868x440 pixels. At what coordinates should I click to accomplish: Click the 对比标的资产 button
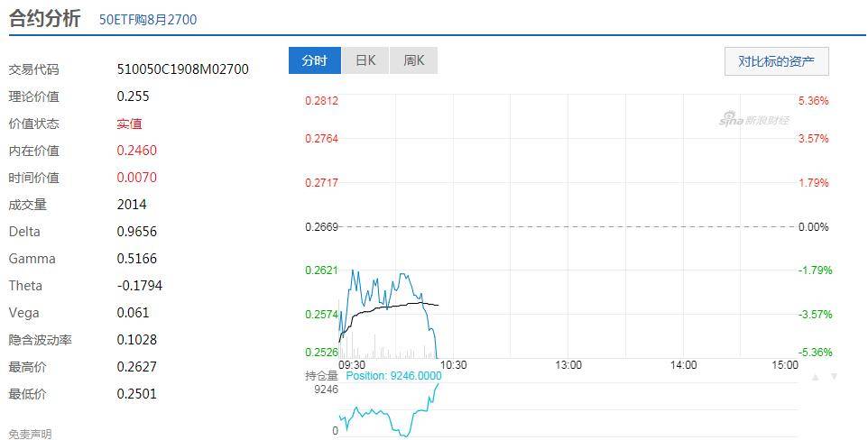(776, 61)
